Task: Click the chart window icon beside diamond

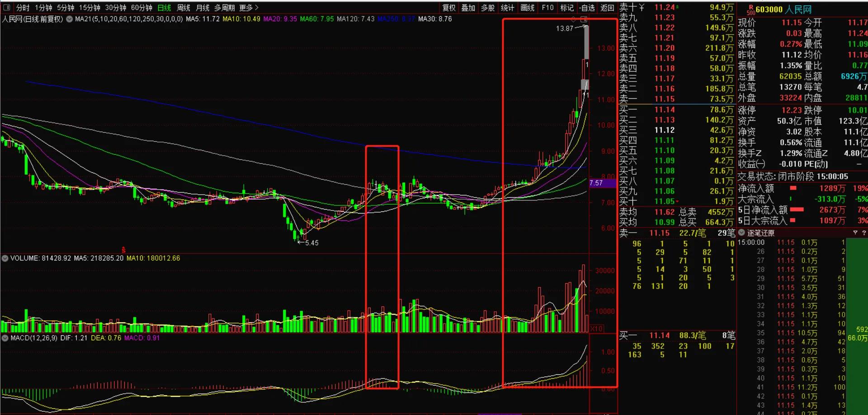Action: pos(584,19)
